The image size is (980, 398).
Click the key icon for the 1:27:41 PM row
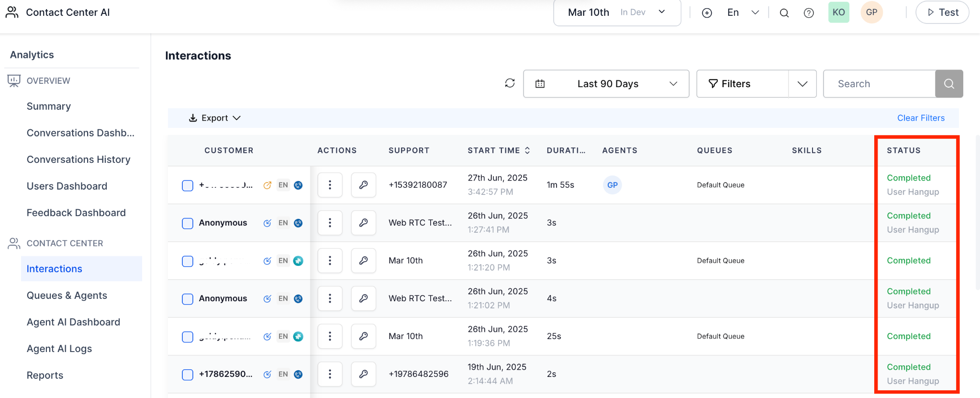point(363,223)
